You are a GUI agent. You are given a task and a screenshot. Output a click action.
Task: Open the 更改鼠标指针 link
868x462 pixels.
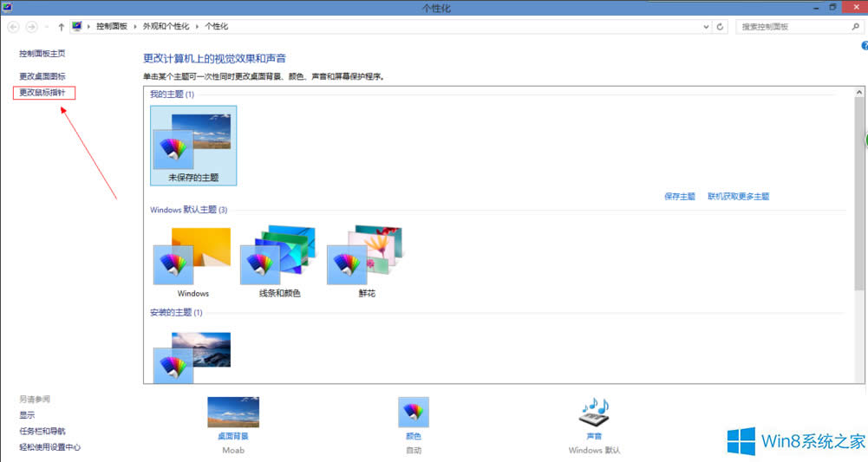click(42, 92)
